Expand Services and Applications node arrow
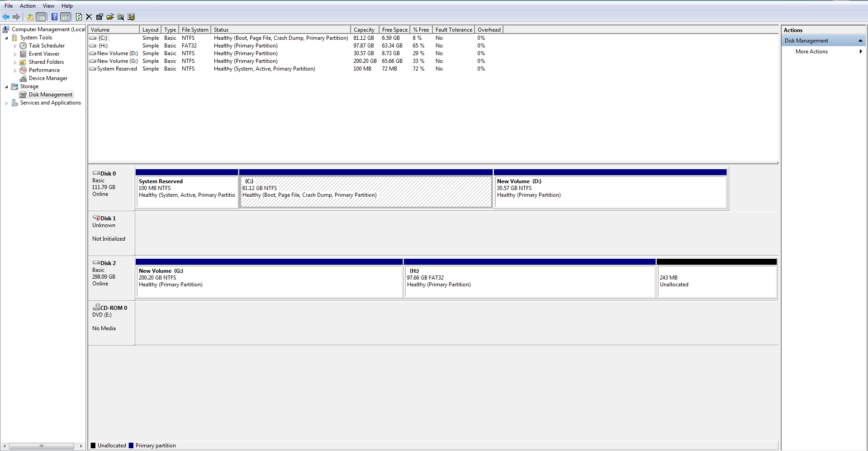Viewport: 868px width, 451px height. click(6, 103)
